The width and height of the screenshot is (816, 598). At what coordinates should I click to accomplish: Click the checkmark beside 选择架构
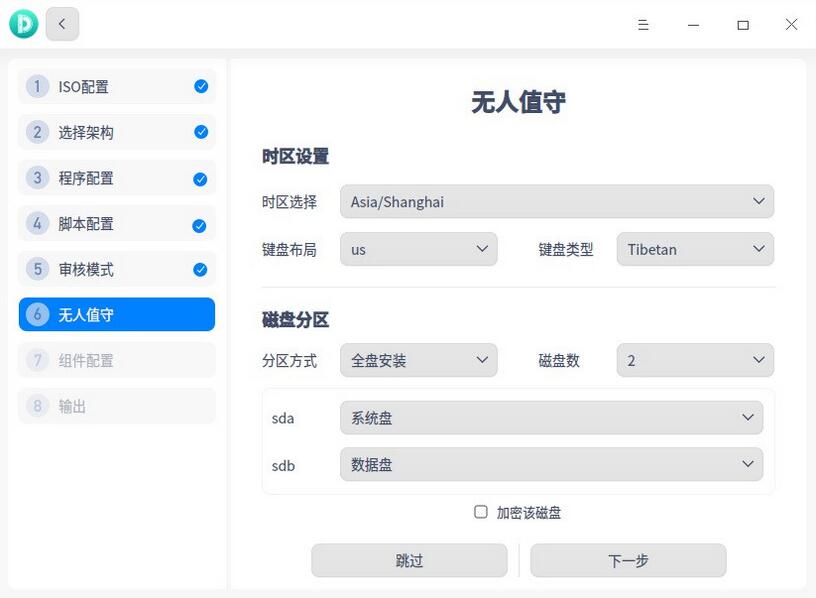coord(199,132)
